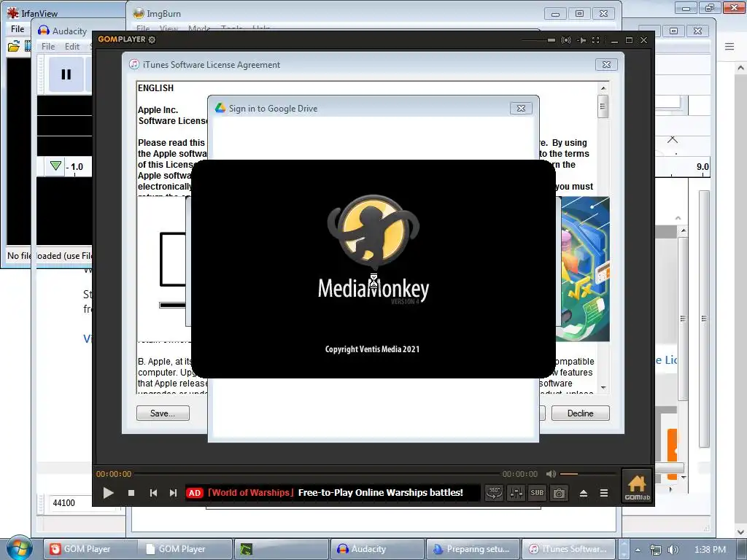Click the Windows Start button
747x560 pixels.
tap(19, 548)
